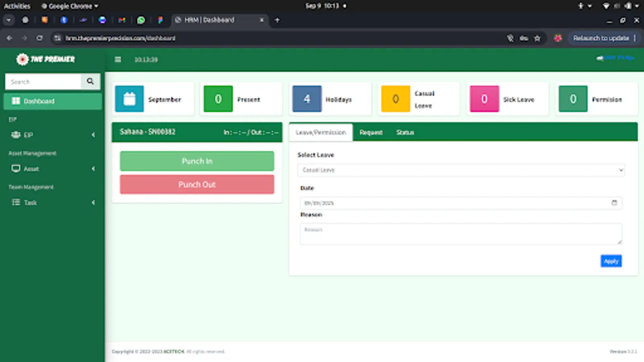Image resolution: width=644 pixels, height=362 pixels.
Task: Open a new browser tab
Action: tap(277, 20)
